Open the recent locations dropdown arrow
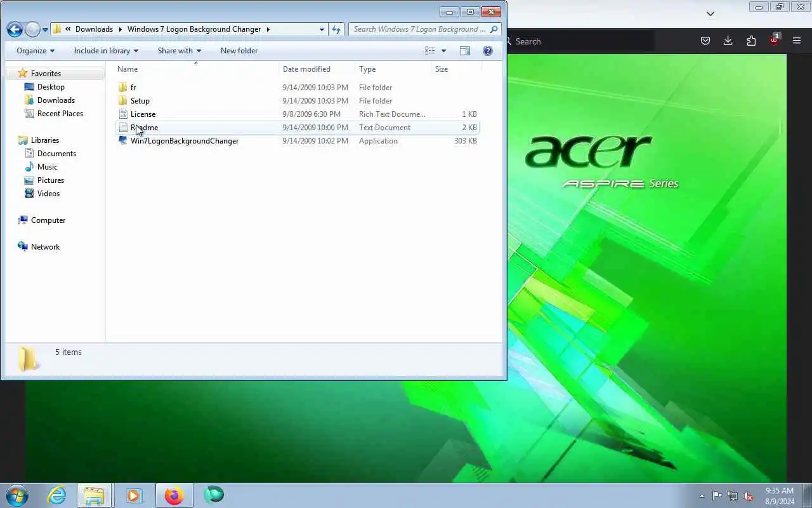The image size is (812, 508). [45, 30]
